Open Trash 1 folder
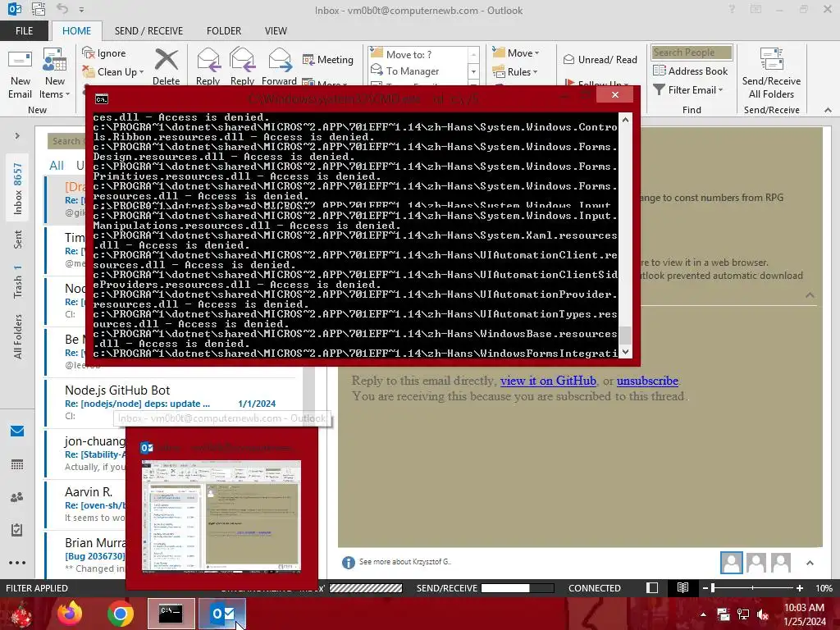Image resolution: width=840 pixels, height=630 pixels. tap(18, 281)
